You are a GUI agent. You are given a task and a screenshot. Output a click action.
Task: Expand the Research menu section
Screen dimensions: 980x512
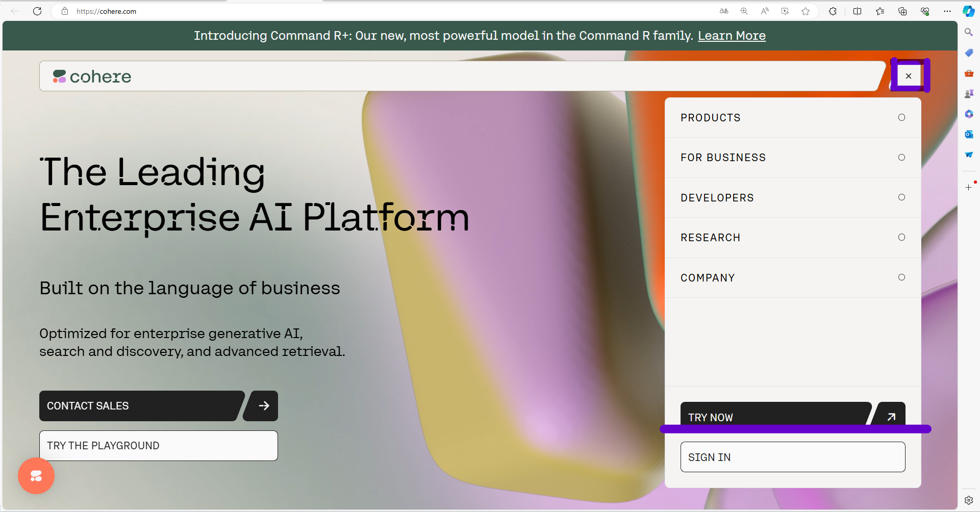pyautogui.click(x=710, y=238)
